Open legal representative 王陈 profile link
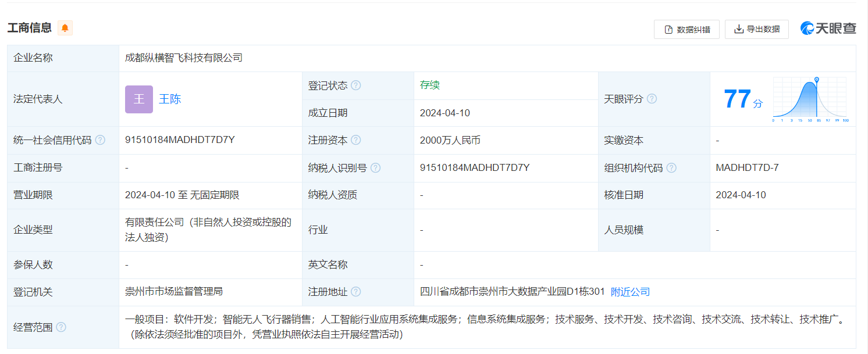Screen dimensions: 868x354 pos(170,99)
